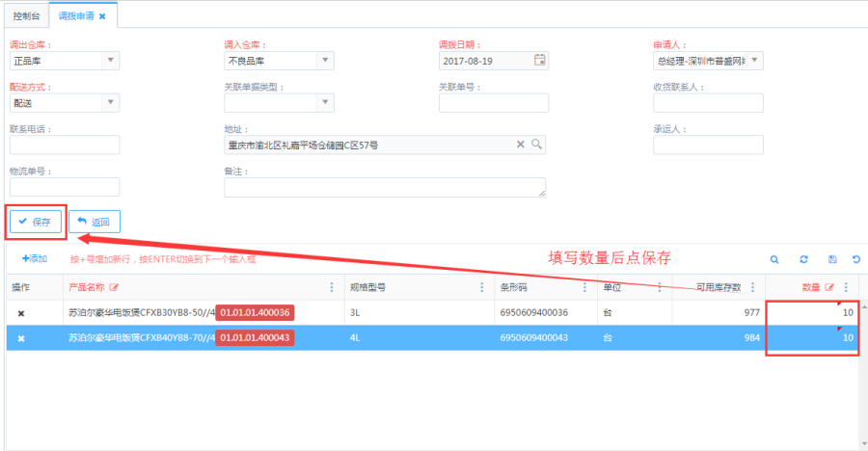Remove the highlighted CFXB40YB8-70 row with X
The width and height of the screenshot is (868, 451).
(21, 338)
